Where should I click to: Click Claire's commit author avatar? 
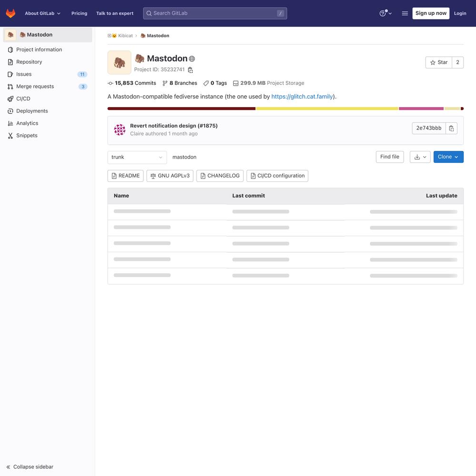tap(119, 129)
